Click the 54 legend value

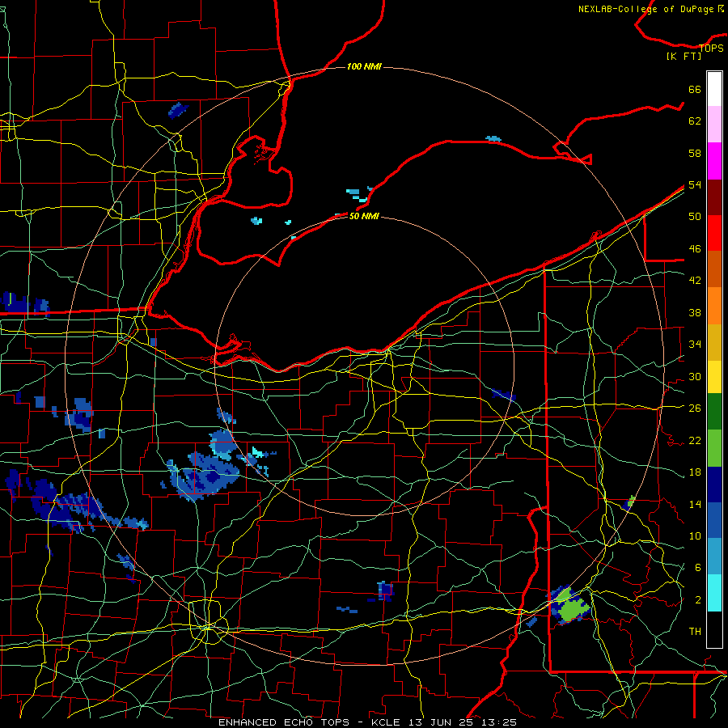pos(695,184)
